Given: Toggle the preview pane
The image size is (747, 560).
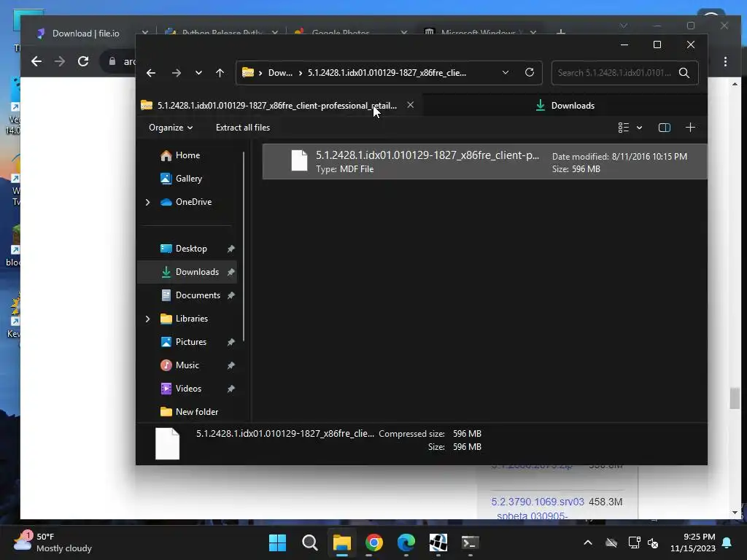Looking at the screenshot, I should point(664,128).
